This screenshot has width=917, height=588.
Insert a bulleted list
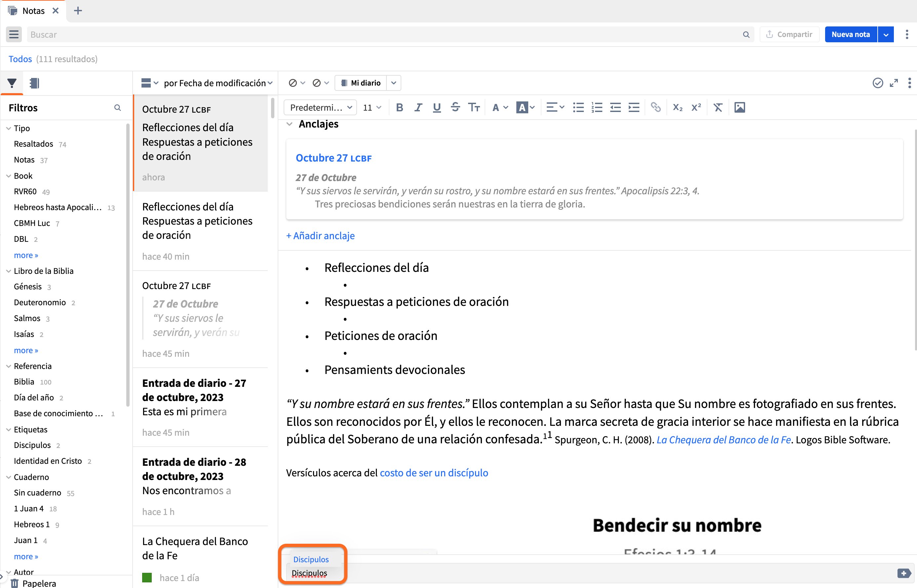(578, 107)
